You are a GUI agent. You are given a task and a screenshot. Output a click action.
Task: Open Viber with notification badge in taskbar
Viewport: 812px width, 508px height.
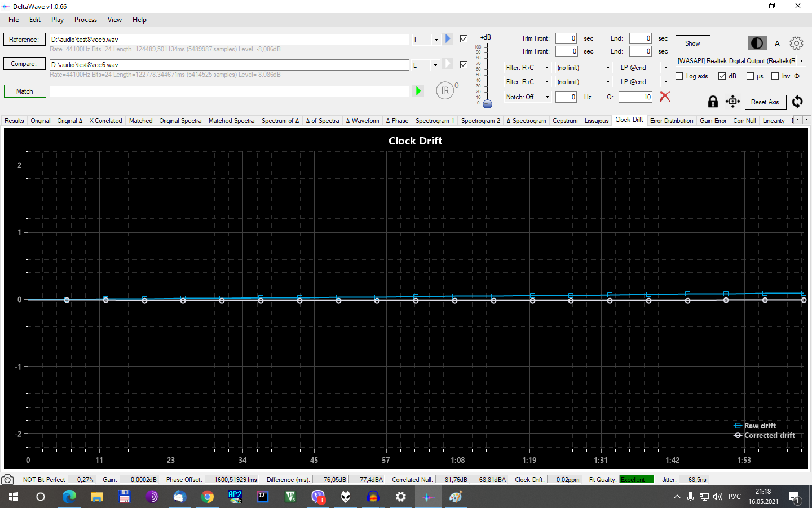pos(318,497)
